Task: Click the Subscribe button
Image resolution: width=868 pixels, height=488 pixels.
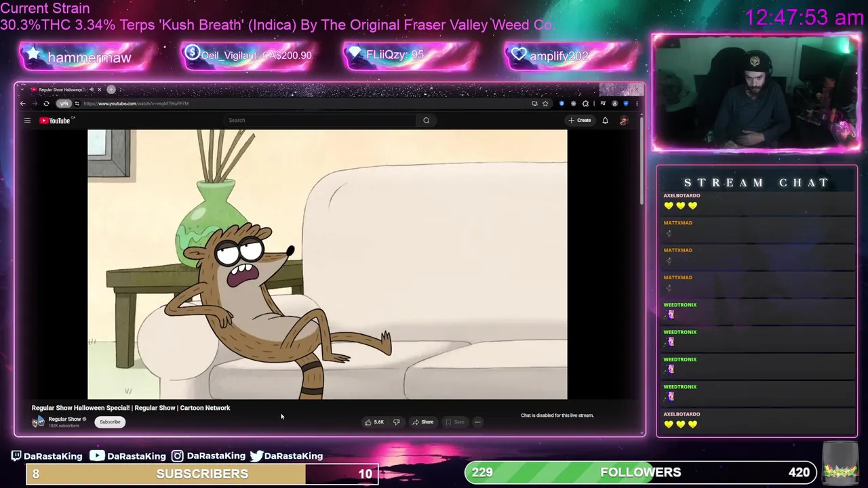Action: point(110,422)
